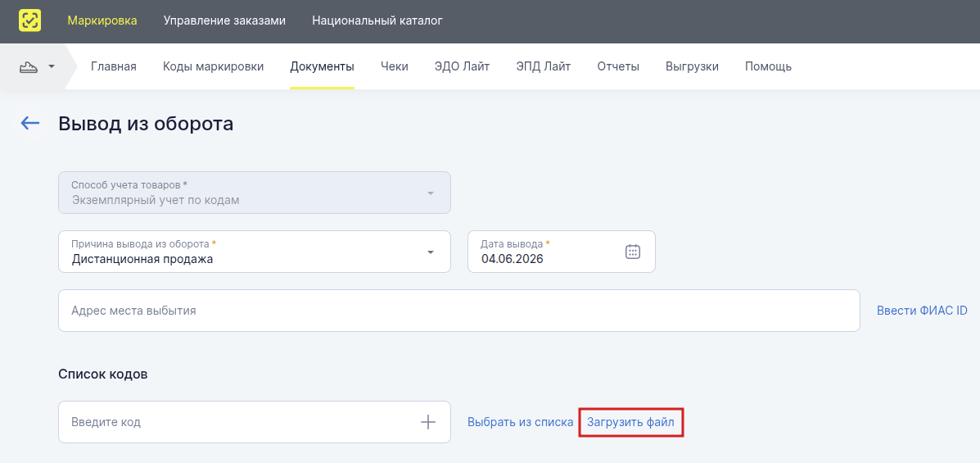Switch to the Коды маркировки tab
Screen dimensions: 980x463
click(213, 66)
